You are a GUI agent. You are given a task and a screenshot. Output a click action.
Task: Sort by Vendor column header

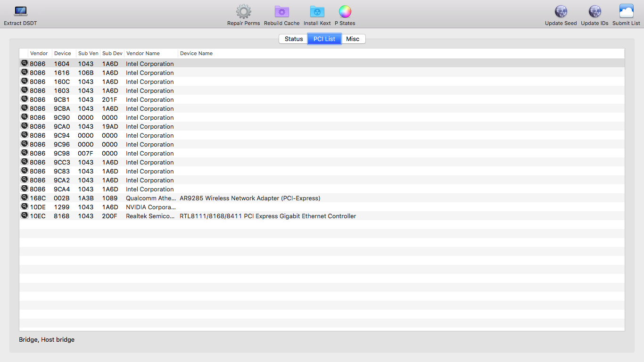click(39, 53)
